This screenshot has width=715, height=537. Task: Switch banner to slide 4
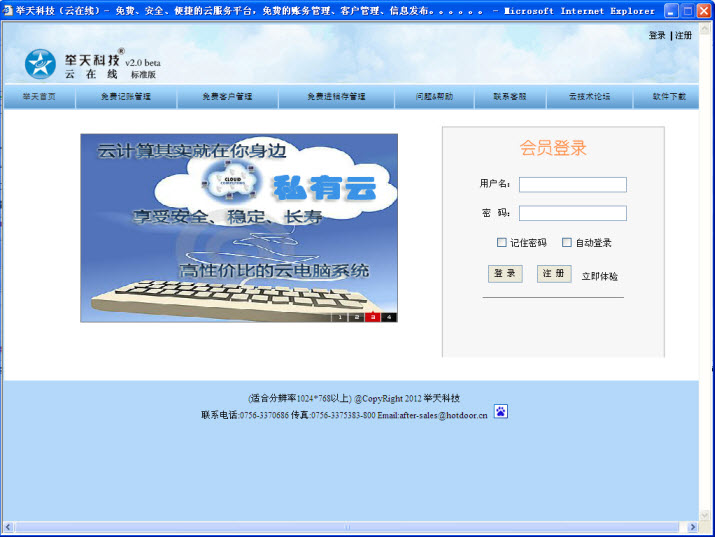click(389, 317)
